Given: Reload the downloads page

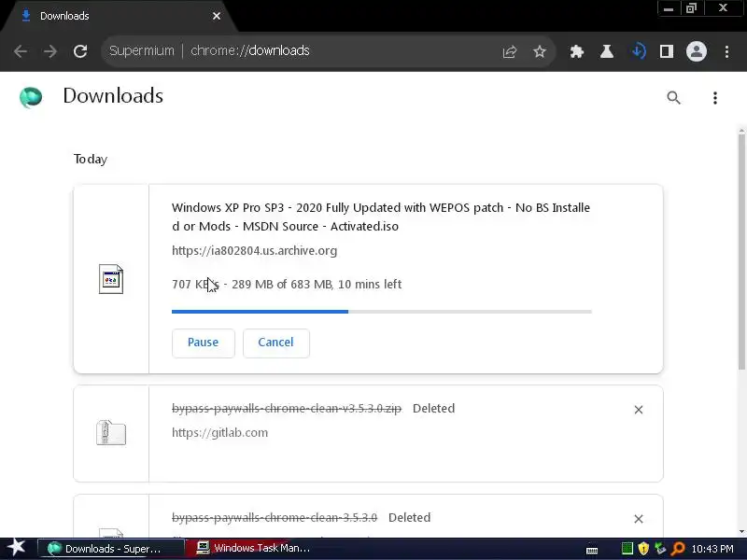Looking at the screenshot, I should 80,51.
